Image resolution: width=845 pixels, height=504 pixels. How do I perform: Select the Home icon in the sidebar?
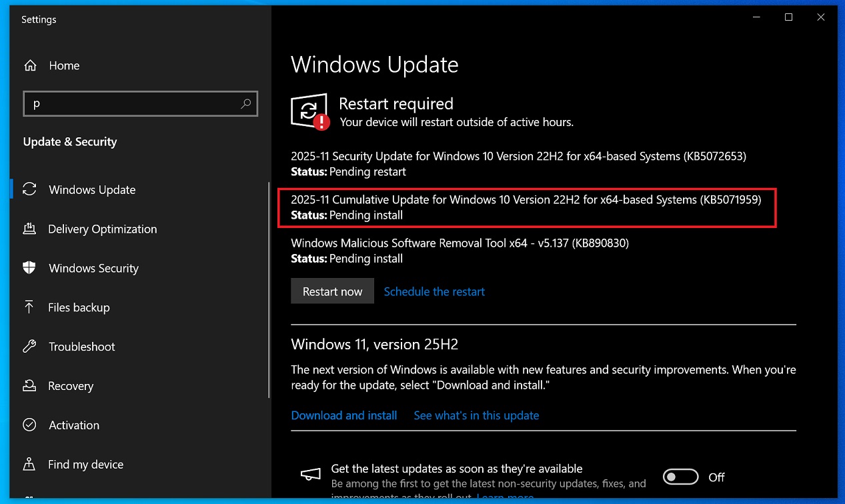[30, 65]
